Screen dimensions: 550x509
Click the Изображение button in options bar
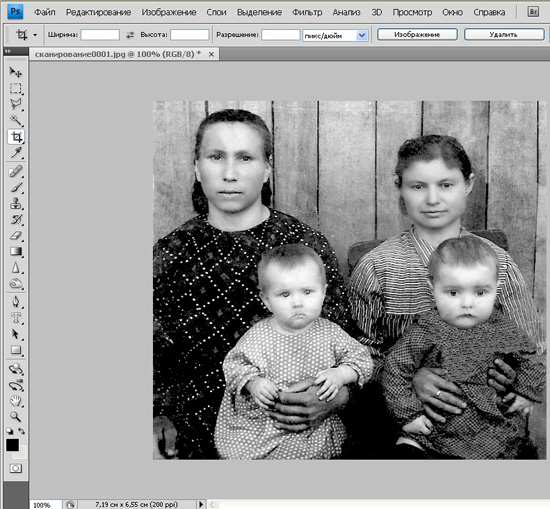click(417, 34)
